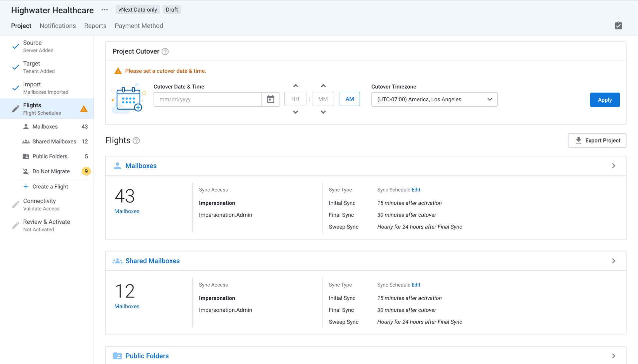Click the checklist clipboard icon in header
The width and height of the screenshot is (638, 364).
[618, 26]
